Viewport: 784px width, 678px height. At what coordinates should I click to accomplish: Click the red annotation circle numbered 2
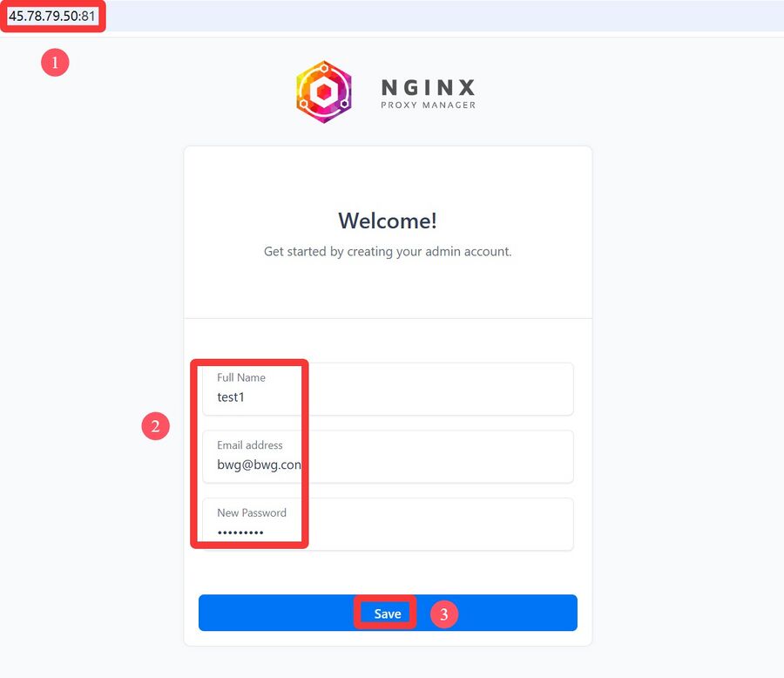[156, 426]
